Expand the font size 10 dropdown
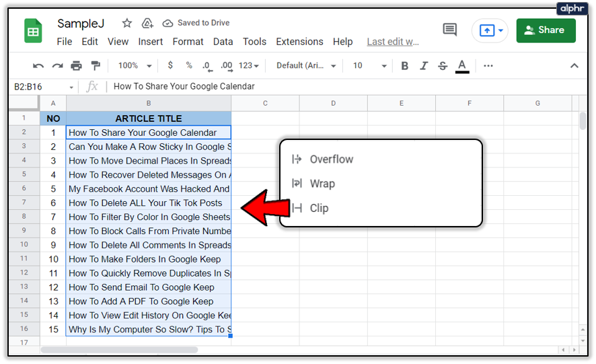This screenshot has width=596, height=364. (x=369, y=66)
